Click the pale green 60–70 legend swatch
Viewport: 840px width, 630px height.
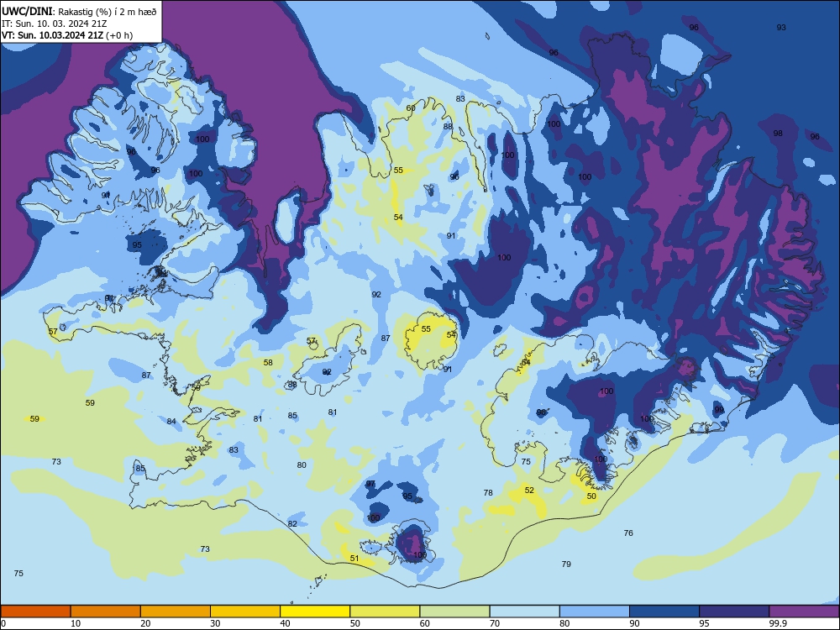[454, 612]
